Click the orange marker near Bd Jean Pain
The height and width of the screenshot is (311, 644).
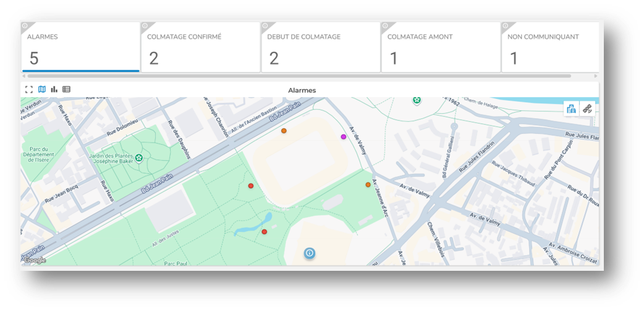pos(284,131)
